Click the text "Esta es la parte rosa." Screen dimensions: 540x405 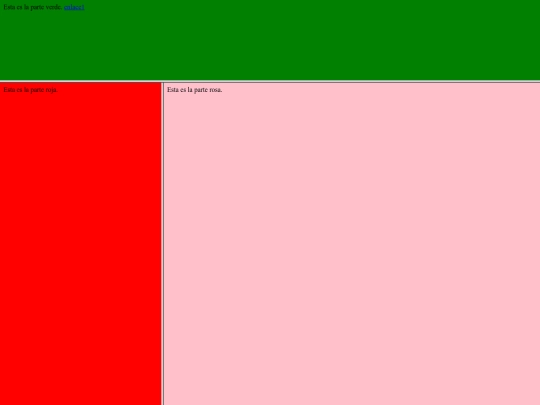[195, 90]
